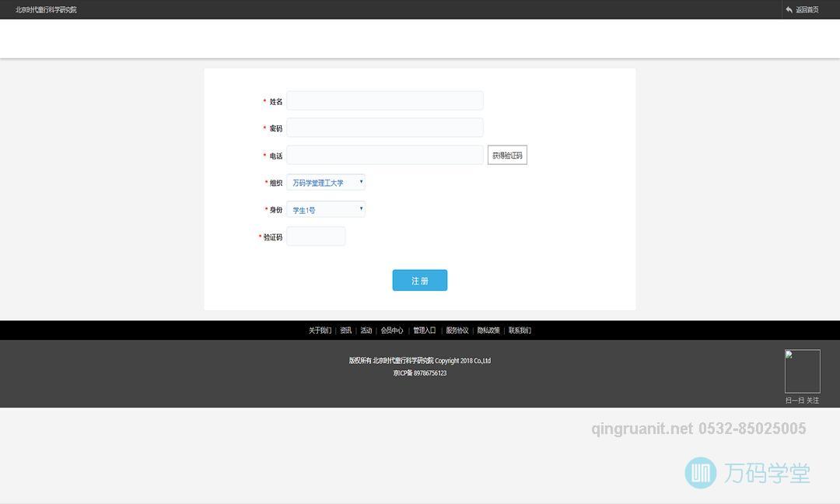Viewport: 840px width, 504px height.
Task: Click 北京时代童行科学研究院 title in header
Action: click(x=46, y=10)
